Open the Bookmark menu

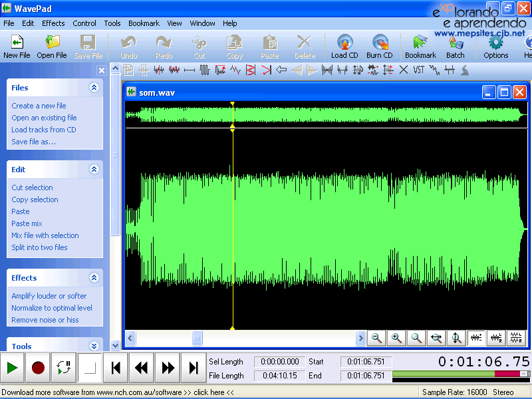[x=144, y=23]
